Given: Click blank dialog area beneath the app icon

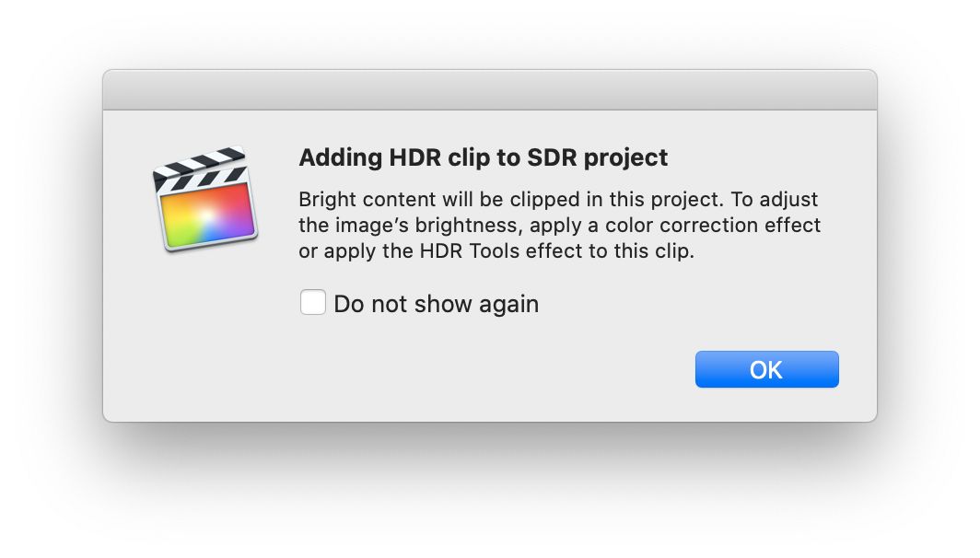Looking at the screenshot, I should (x=205, y=331).
